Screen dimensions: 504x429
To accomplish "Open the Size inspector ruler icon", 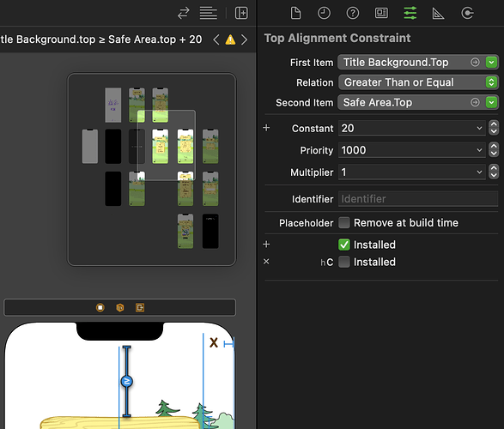I will [438, 14].
